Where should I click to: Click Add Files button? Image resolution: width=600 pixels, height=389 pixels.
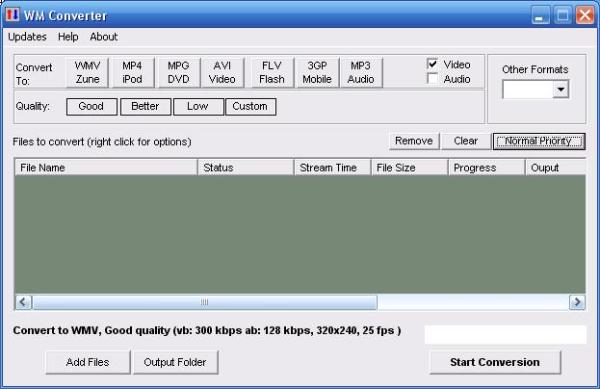(88, 362)
